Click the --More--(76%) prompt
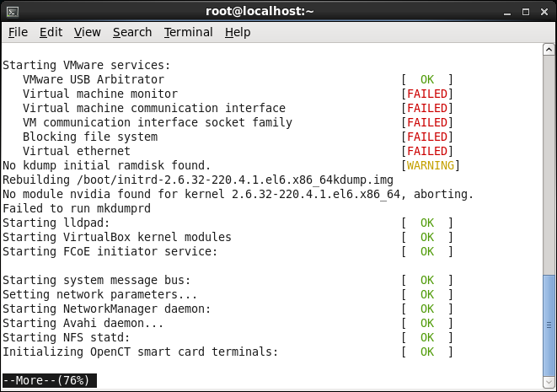557x392 pixels. click(x=47, y=380)
